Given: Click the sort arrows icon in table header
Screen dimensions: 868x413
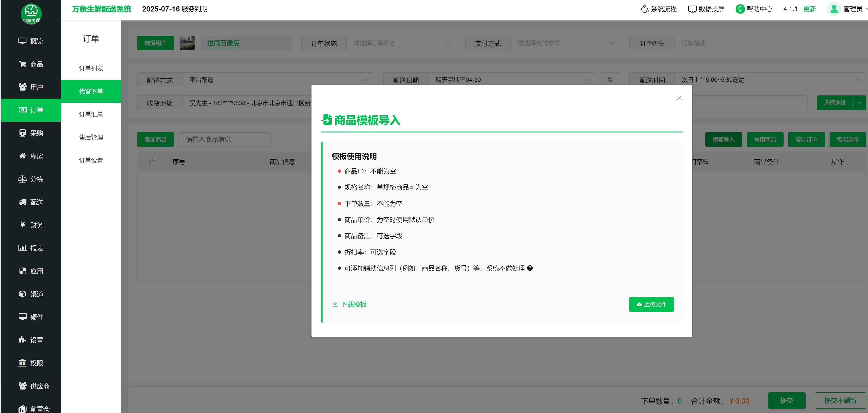Looking at the screenshot, I should tap(151, 161).
